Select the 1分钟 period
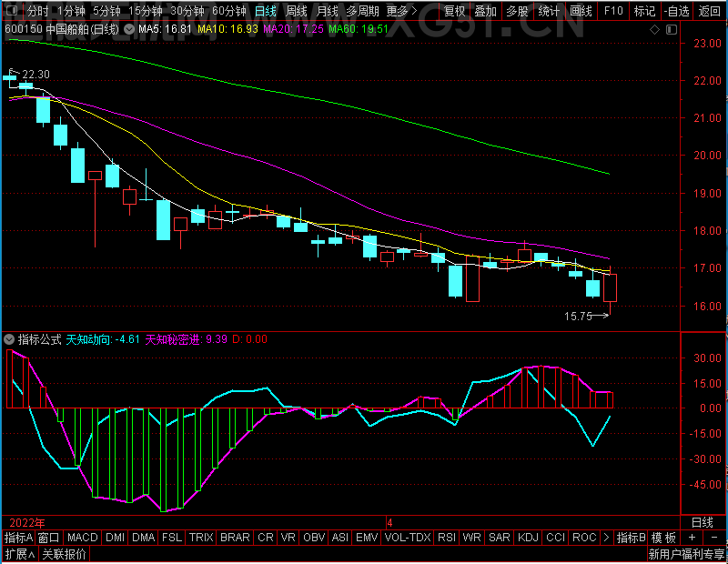Screen dimensions: 728x564 (72, 11)
